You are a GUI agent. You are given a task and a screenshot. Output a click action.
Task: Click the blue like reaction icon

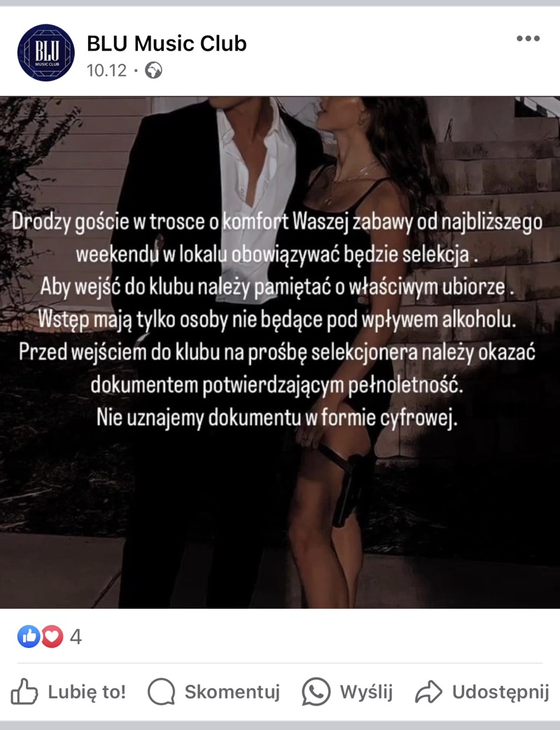point(29,636)
